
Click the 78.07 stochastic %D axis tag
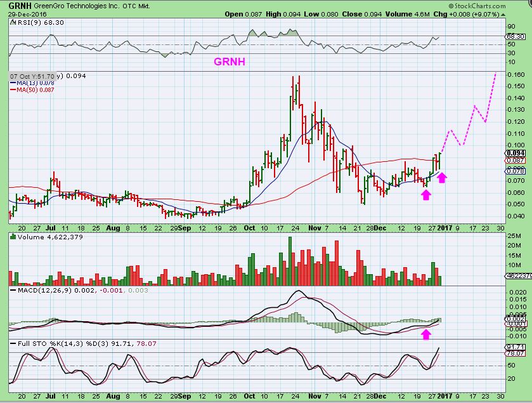tap(515, 353)
